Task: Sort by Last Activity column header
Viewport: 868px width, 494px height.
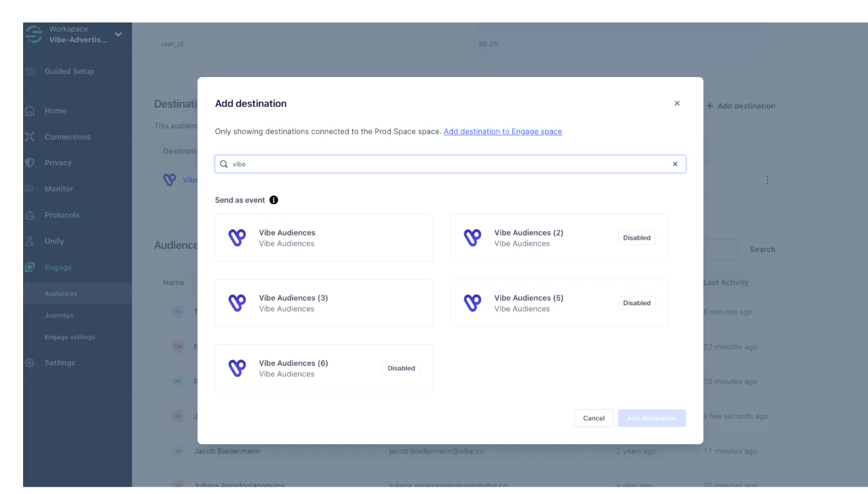Action: [x=725, y=282]
